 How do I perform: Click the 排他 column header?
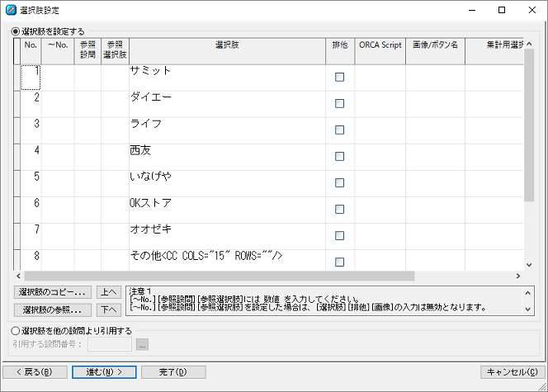point(340,51)
